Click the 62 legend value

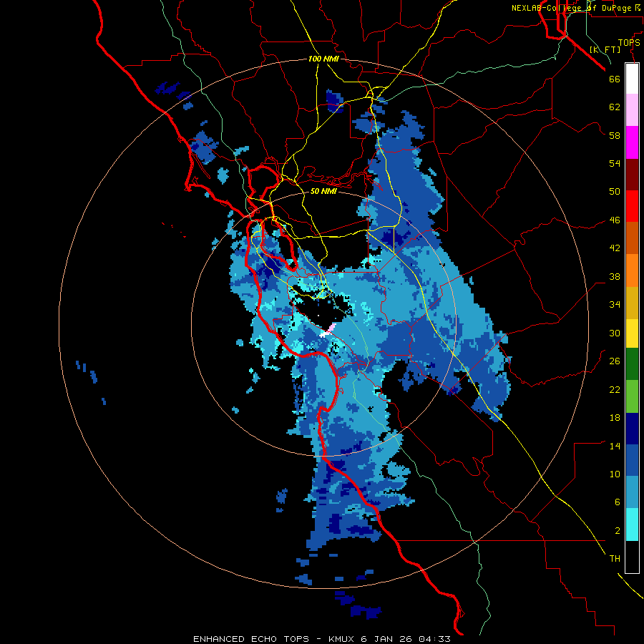(x=615, y=107)
